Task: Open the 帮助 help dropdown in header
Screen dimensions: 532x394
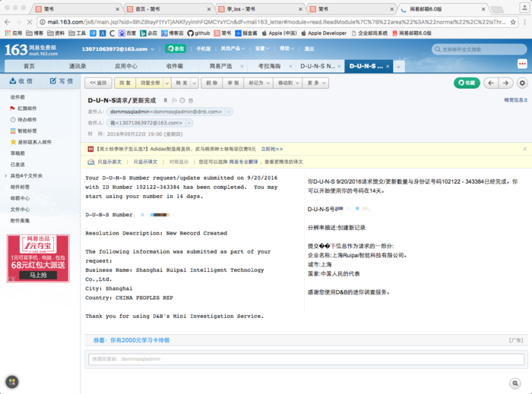Action: tap(287, 49)
